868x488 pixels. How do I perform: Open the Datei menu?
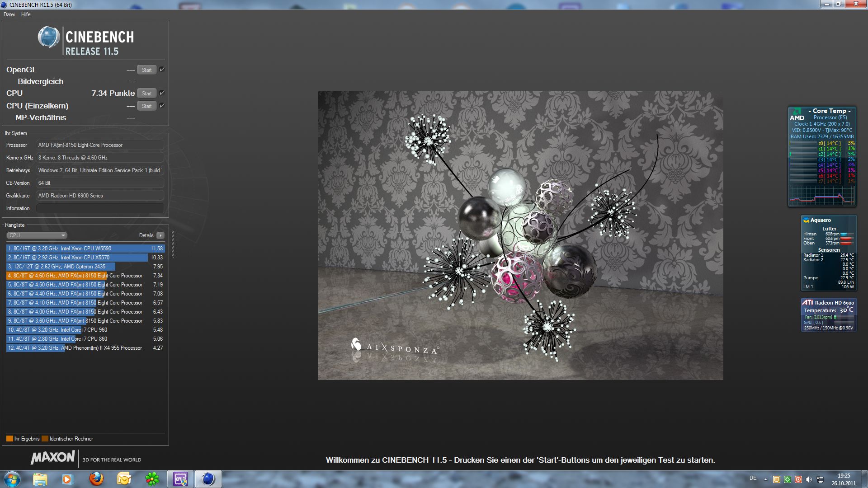pyautogui.click(x=9, y=14)
